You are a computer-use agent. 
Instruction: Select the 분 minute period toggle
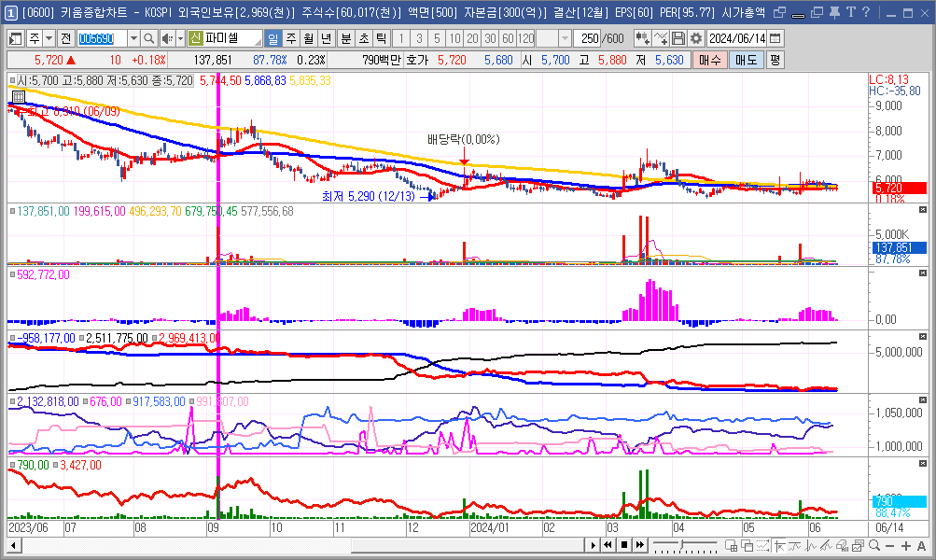346,38
